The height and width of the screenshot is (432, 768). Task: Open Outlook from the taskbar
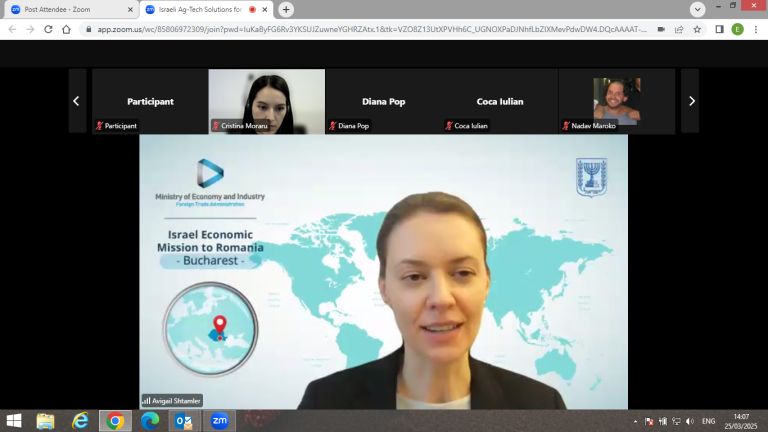click(x=184, y=421)
